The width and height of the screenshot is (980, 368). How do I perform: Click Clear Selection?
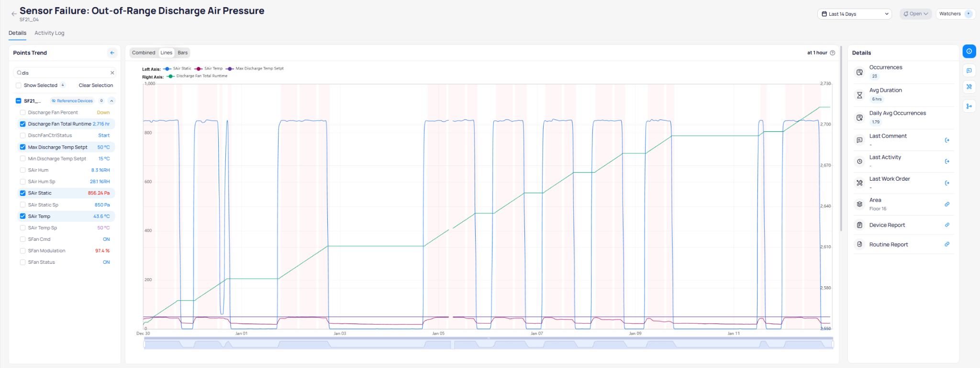point(96,86)
